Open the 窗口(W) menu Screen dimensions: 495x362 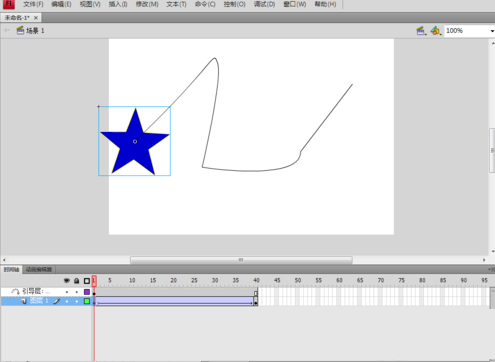(295, 4)
